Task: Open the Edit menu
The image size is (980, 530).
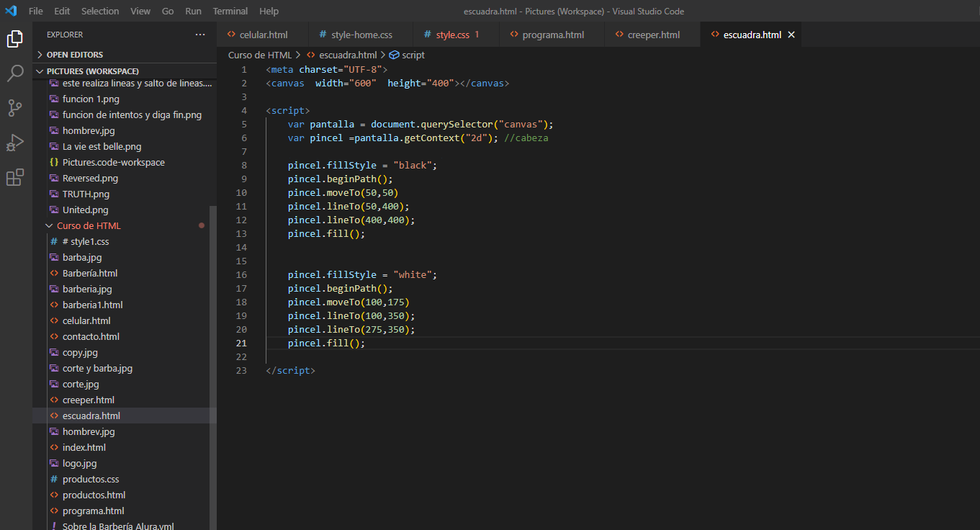Action: point(62,11)
